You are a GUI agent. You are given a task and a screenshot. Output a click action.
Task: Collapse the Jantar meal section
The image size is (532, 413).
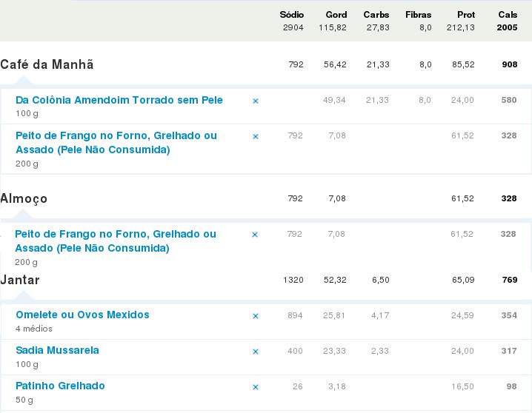pyautogui.click(x=20, y=280)
